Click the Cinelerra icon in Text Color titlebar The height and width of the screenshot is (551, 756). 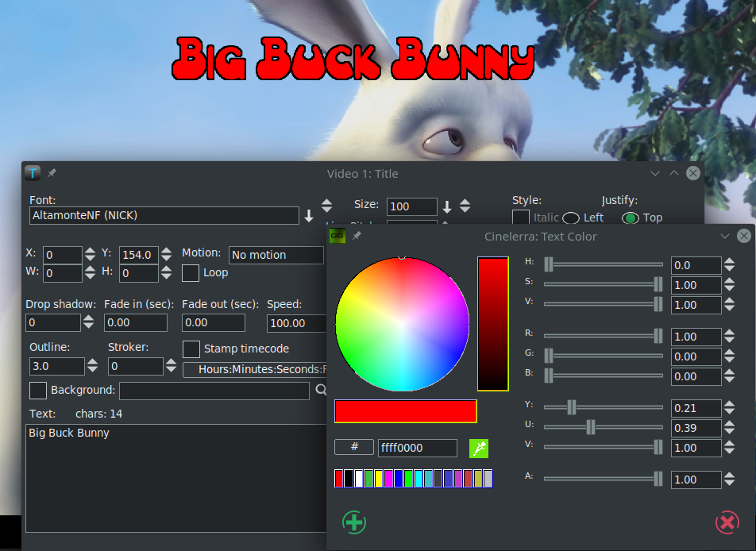(337, 236)
